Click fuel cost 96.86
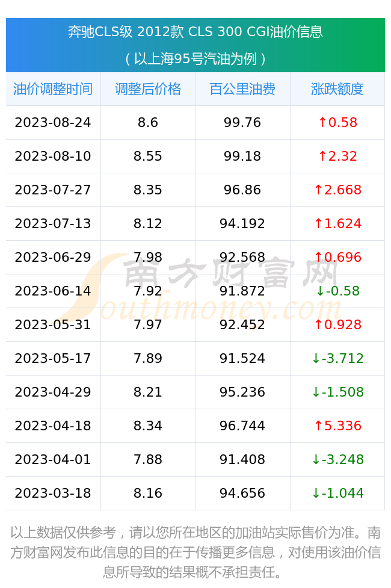Viewport: 391px width, 588px height. click(x=242, y=190)
